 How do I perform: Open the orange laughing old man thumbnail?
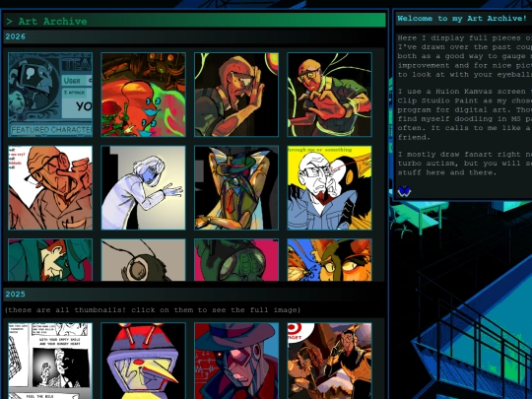50,188
